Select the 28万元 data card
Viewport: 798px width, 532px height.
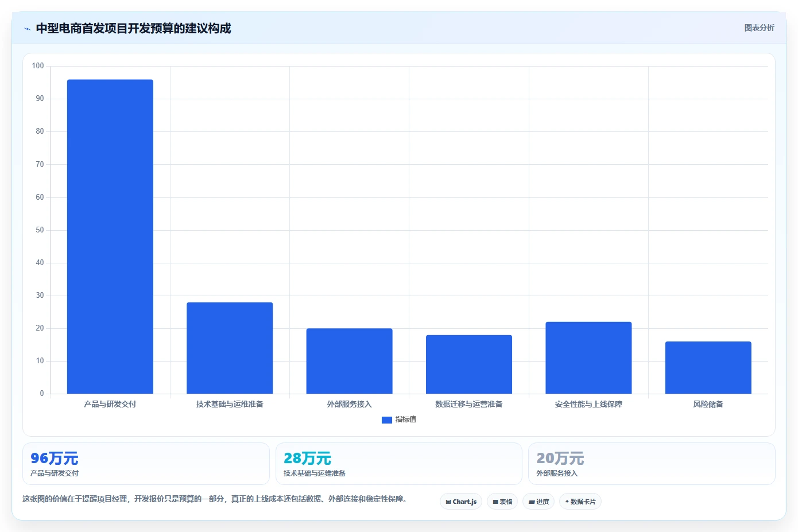click(x=399, y=464)
